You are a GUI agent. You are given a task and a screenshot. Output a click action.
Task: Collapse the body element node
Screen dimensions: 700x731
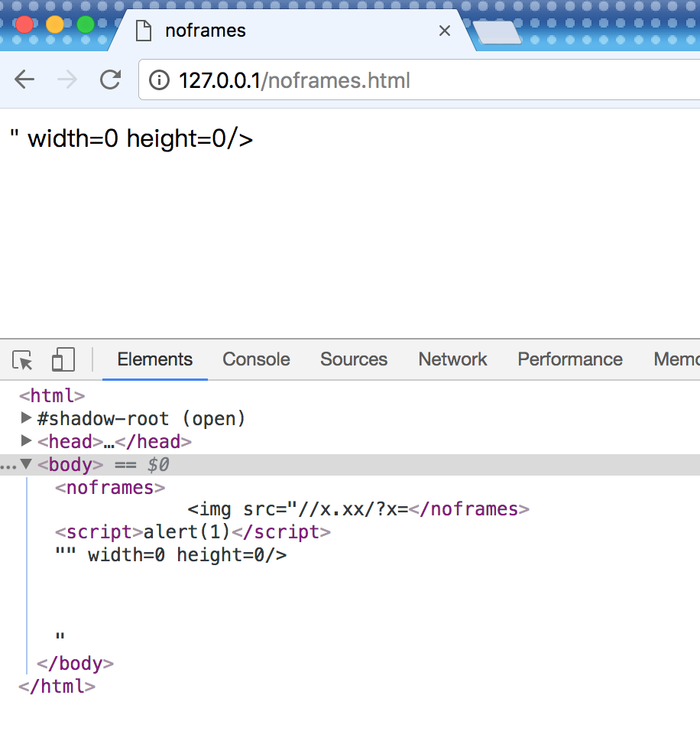click(26, 464)
